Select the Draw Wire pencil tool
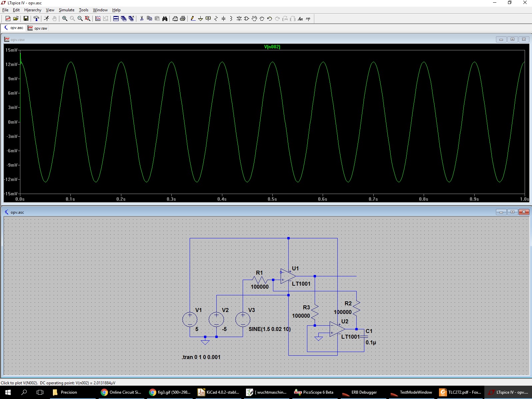This screenshot has width=532, height=399. pyautogui.click(x=193, y=19)
